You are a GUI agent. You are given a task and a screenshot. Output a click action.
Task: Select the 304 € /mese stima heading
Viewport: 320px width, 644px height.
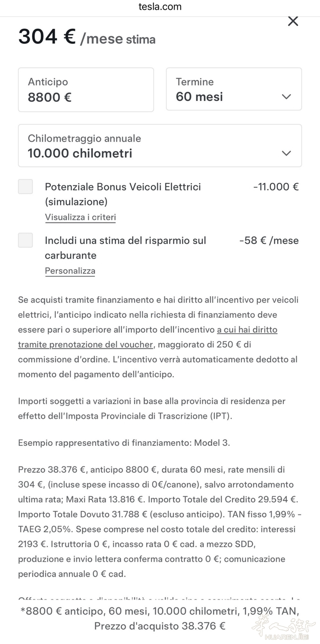tap(87, 37)
